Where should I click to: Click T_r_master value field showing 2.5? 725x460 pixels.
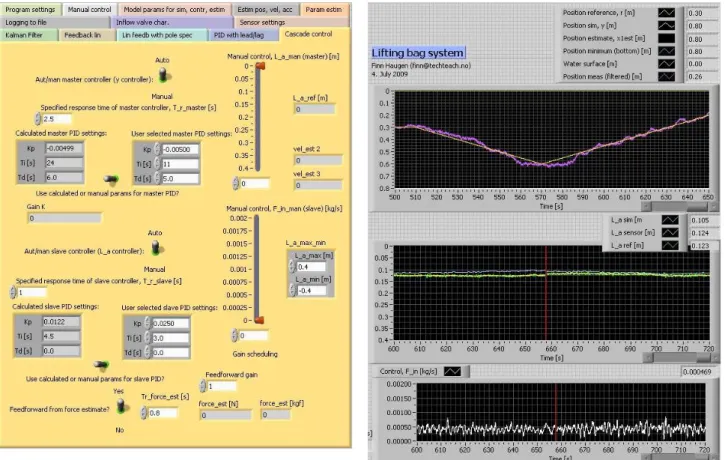coord(57,119)
